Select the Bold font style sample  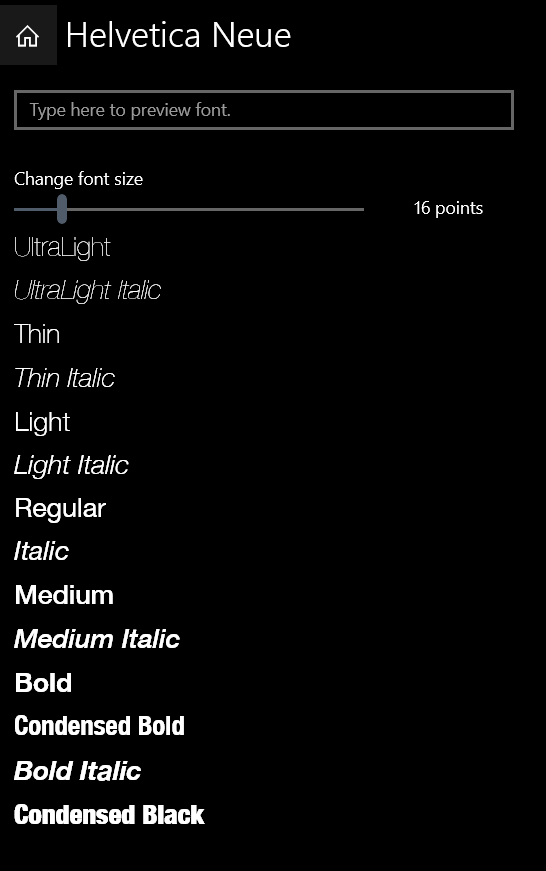(x=43, y=683)
